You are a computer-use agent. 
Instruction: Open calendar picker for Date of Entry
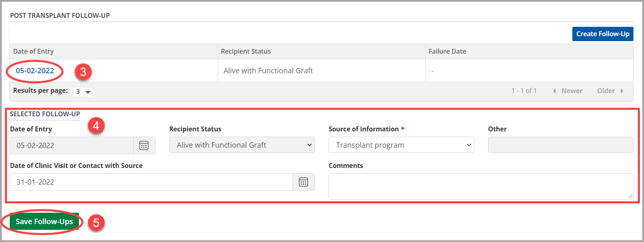(x=144, y=146)
